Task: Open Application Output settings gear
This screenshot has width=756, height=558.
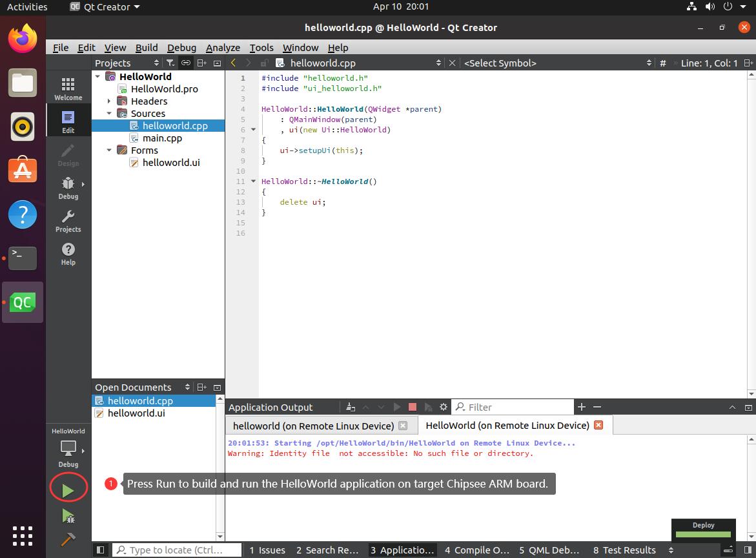Action: [x=443, y=407]
